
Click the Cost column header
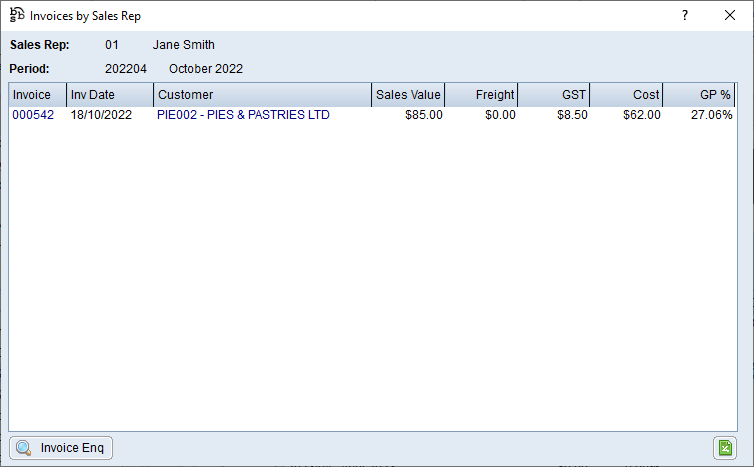coord(627,95)
